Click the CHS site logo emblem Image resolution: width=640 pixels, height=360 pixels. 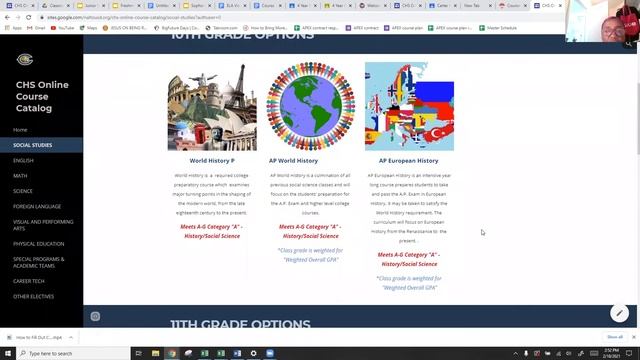tap(25, 60)
